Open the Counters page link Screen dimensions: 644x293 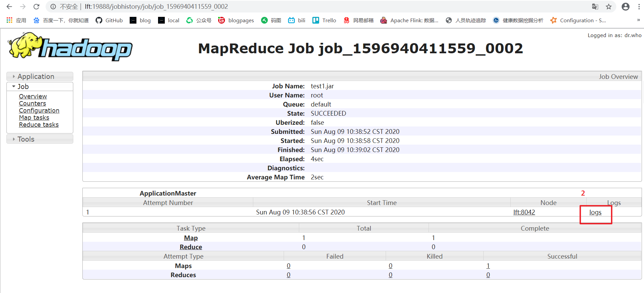pyautogui.click(x=32, y=104)
